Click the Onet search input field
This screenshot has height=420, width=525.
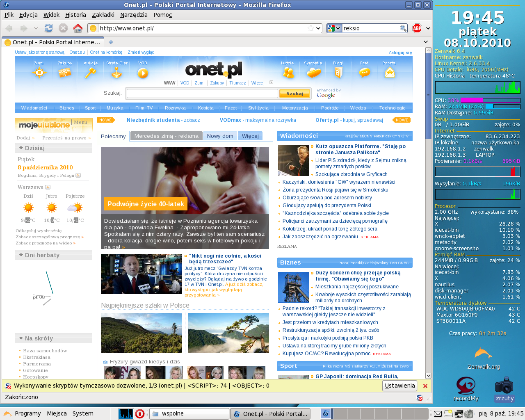click(202, 94)
